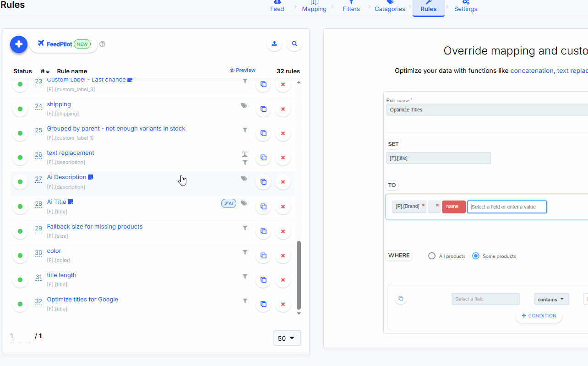Open the Optimize titles for Google rule
The width and height of the screenshot is (588, 366).
point(82,299)
